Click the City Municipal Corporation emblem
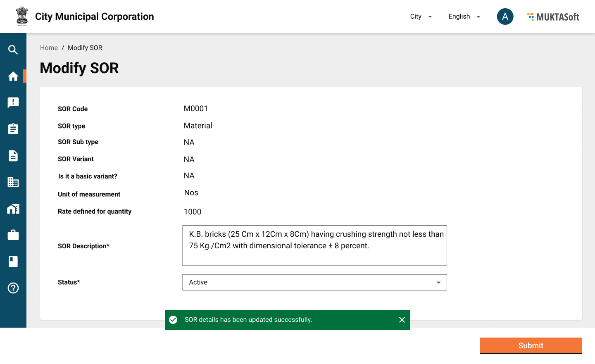The width and height of the screenshot is (595, 364). click(22, 17)
